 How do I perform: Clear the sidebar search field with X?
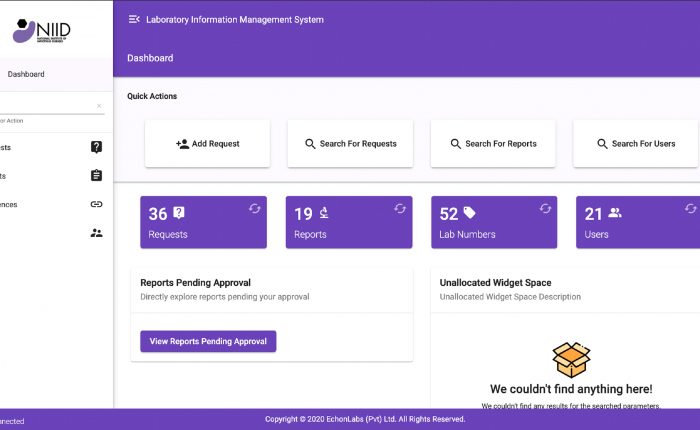click(99, 105)
